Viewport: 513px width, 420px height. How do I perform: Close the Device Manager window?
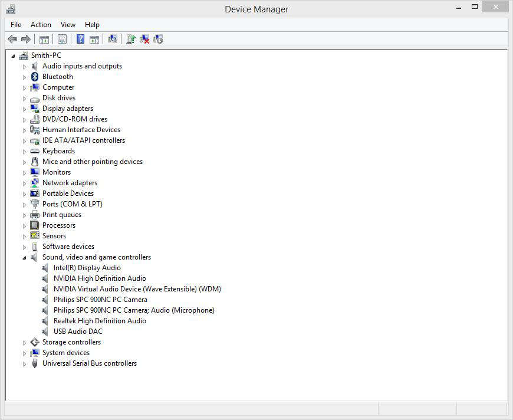click(x=496, y=7)
